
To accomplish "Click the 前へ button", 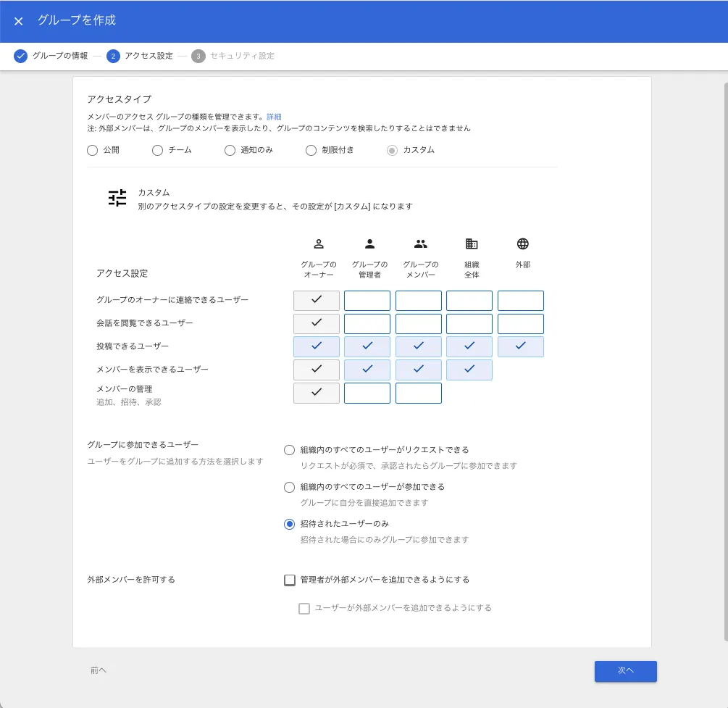I will pyautogui.click(x=99, y=670).
